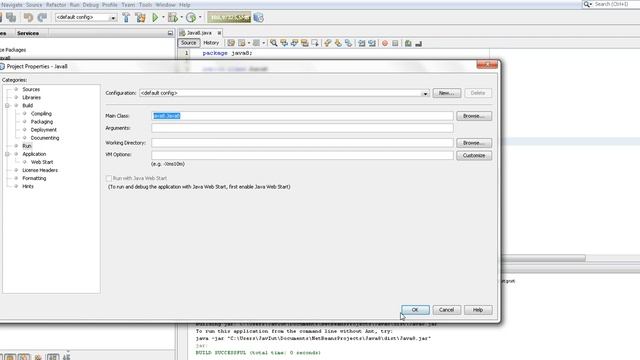Screen dimensions: 640x360
Task: Click Browse... beside the Working Directory field
Action: (x=474, y=143)
